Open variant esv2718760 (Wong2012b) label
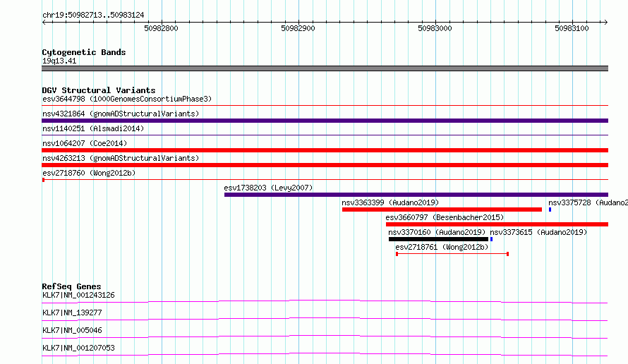Viewport: 628px width, 364px height. pyautogui.click(x=89, y=173)
